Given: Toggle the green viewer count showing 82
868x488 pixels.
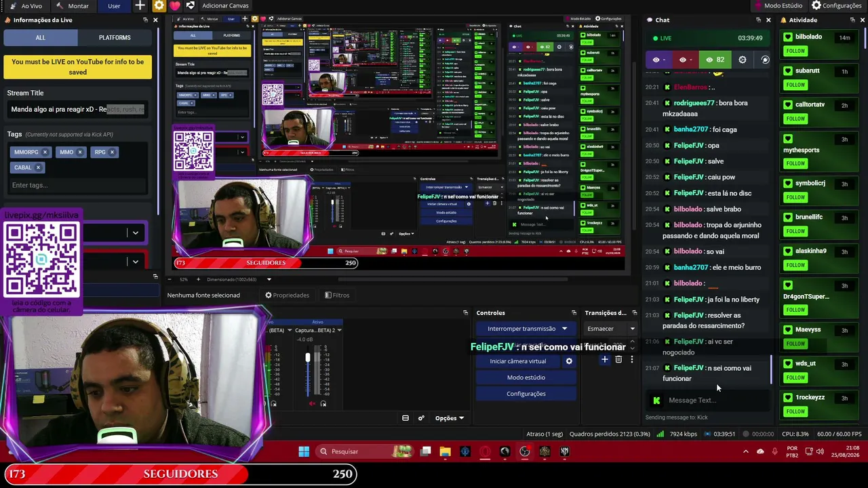Looking at the screenshot, I should pyautogui.click(x=715, y=60).
